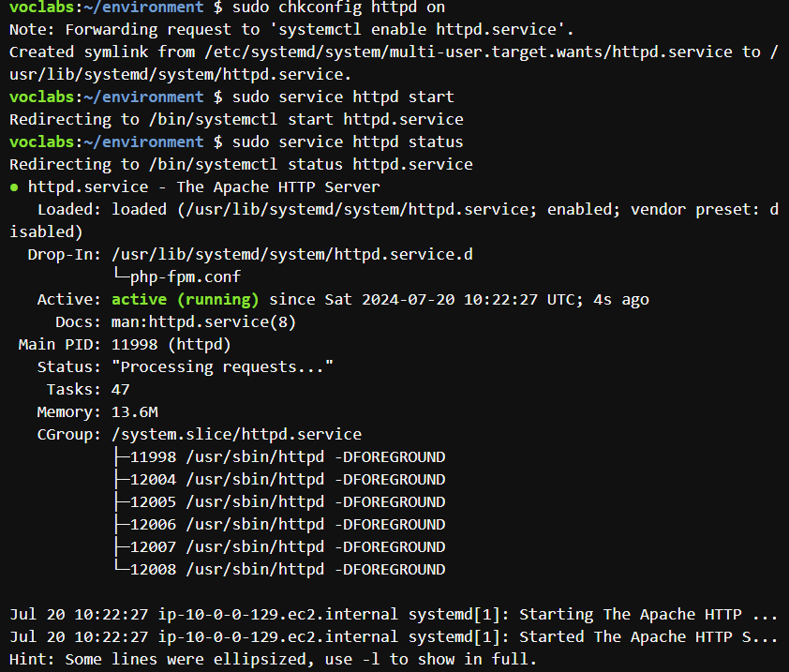Viewport: 789px width, 672px height.
Task: Click the green status dot before httpd.service
Action: (14, 187)
